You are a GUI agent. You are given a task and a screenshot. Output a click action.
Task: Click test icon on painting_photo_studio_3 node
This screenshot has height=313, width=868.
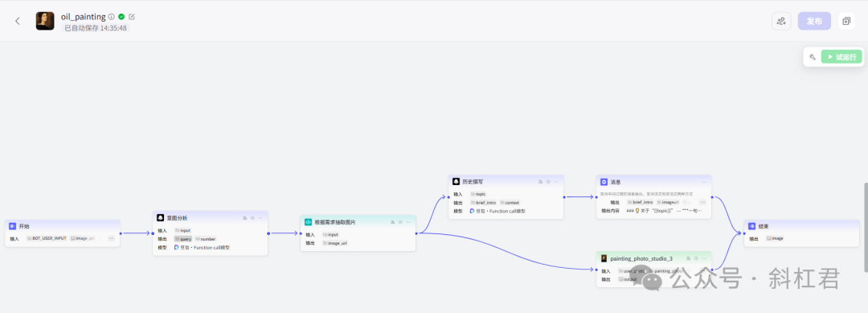(688, 258)
